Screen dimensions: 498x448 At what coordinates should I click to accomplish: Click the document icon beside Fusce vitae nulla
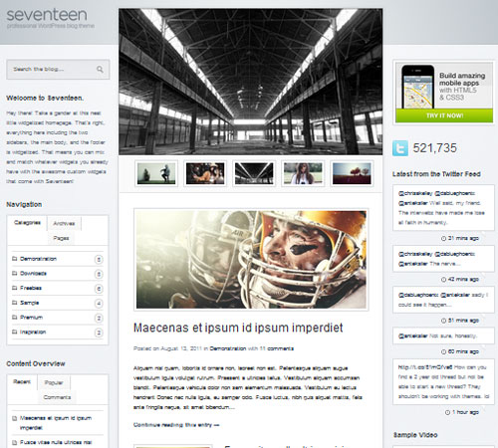(15, 442)
